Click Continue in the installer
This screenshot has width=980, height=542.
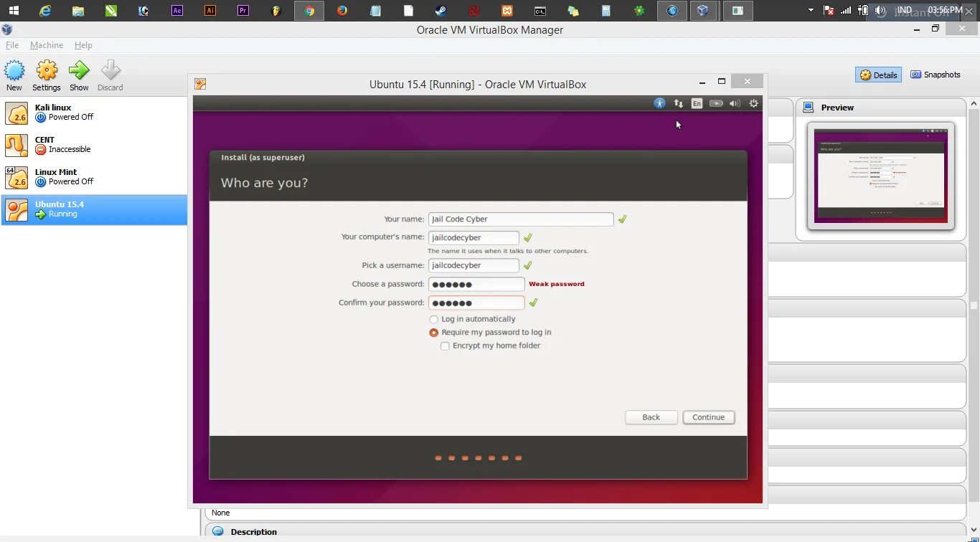[709, 417]
